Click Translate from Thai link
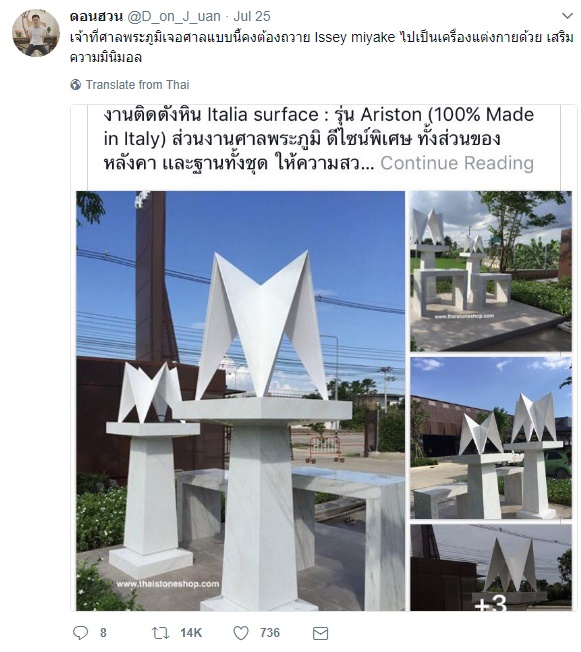 tap(137, 85)
